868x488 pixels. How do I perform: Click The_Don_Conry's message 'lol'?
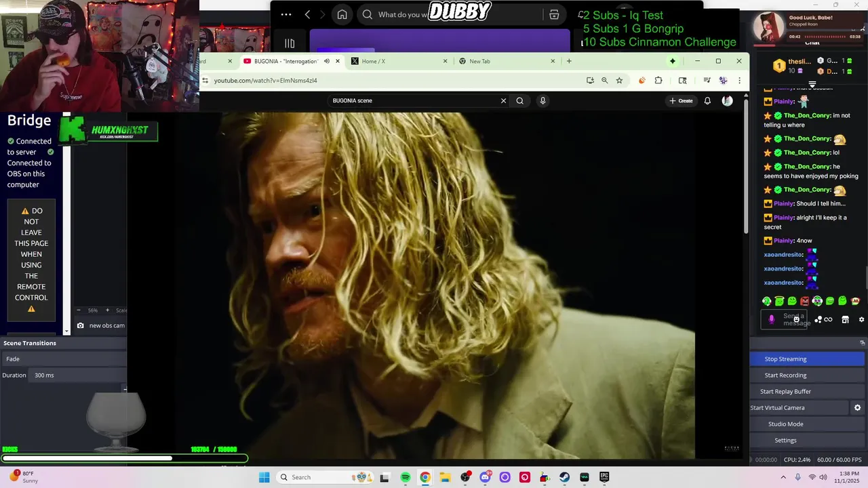(836, 152)
